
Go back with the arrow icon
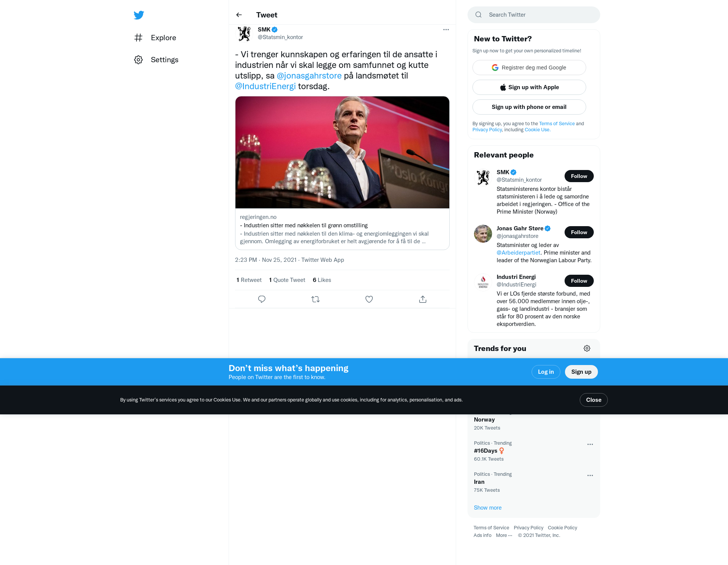coord(239,15)
